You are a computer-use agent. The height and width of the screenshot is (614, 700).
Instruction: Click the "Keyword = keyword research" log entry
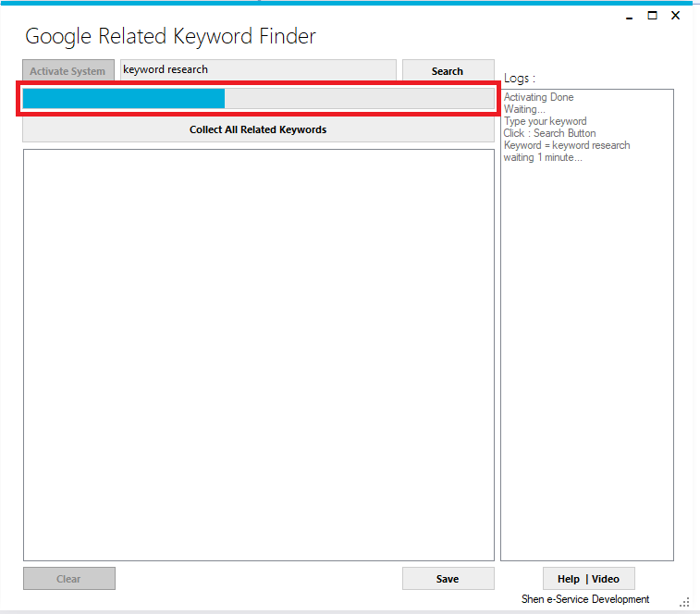(567, 145)
